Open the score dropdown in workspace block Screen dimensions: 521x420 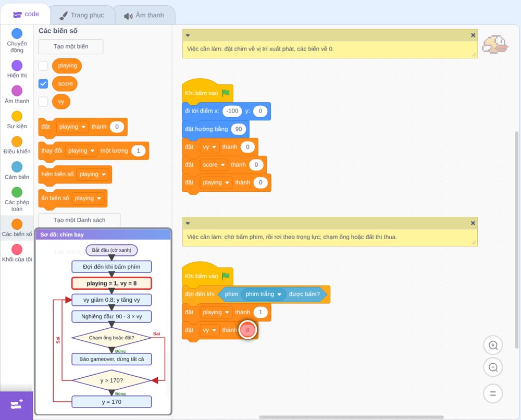(214, 165)
